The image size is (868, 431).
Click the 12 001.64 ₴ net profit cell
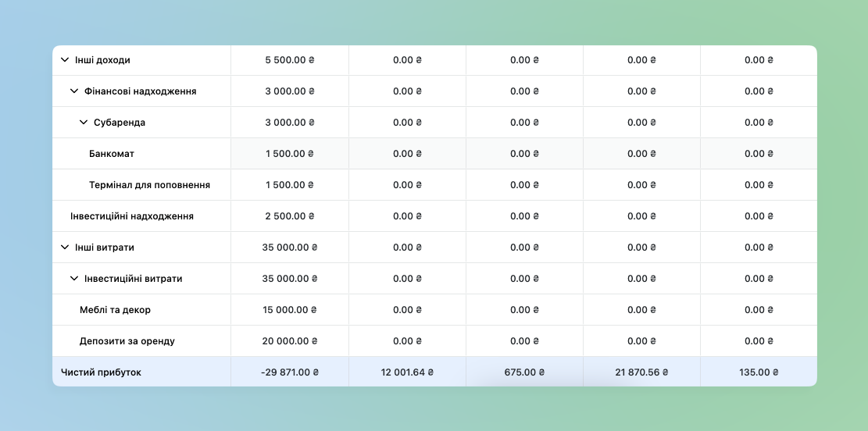click(x=407, y=372)
